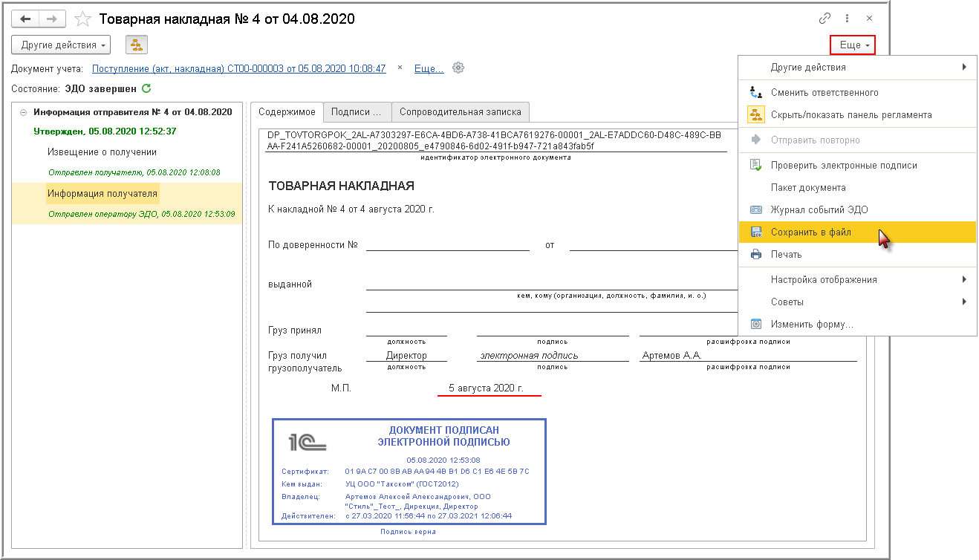Choose Сохранить в файл
This screenshot has width=979, height=560.
coord(858,232)
